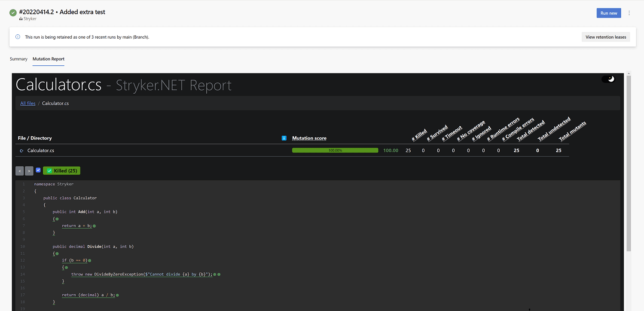Viewport: 644px width, 311px height.
Task: Click 'public class Calculator' code line
Action: [70, 198]
